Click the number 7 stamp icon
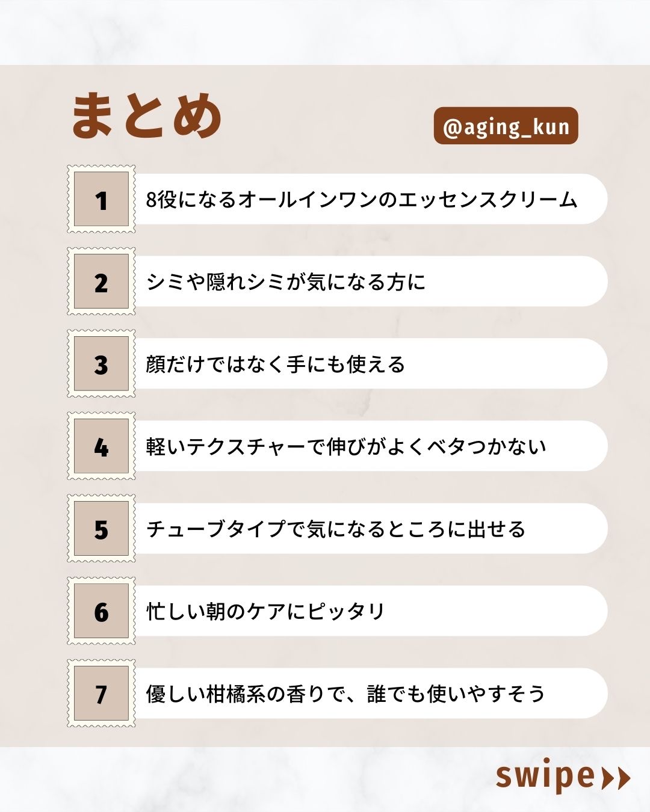The width and height of the screenshot is (650, 812). [x=101, y=694]
